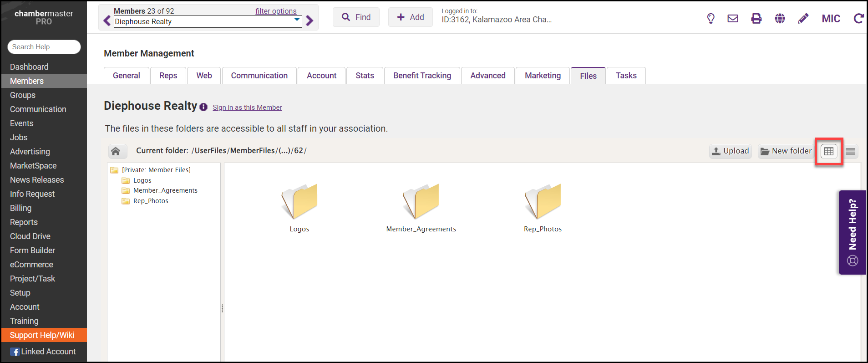Viewport: 868px width, 363px height.
Task: Click the pencil edit icon
Action: click(803, 19)
